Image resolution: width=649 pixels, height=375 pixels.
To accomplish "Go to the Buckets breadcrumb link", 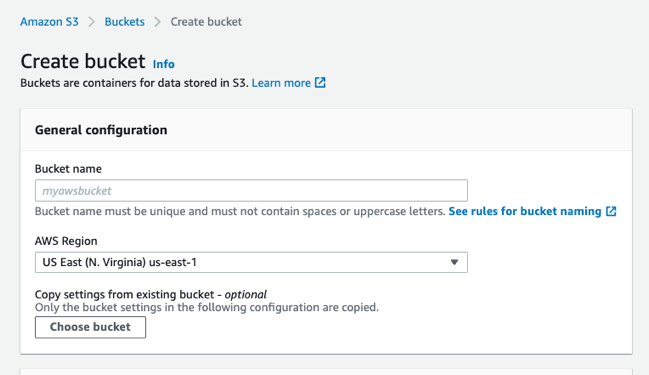I will 125,22.
